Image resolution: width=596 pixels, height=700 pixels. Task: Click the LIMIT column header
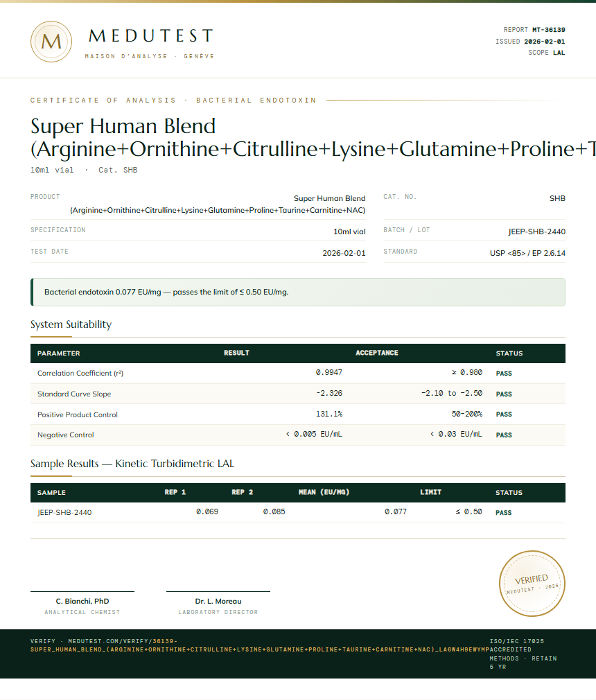[x=431, y=492]
